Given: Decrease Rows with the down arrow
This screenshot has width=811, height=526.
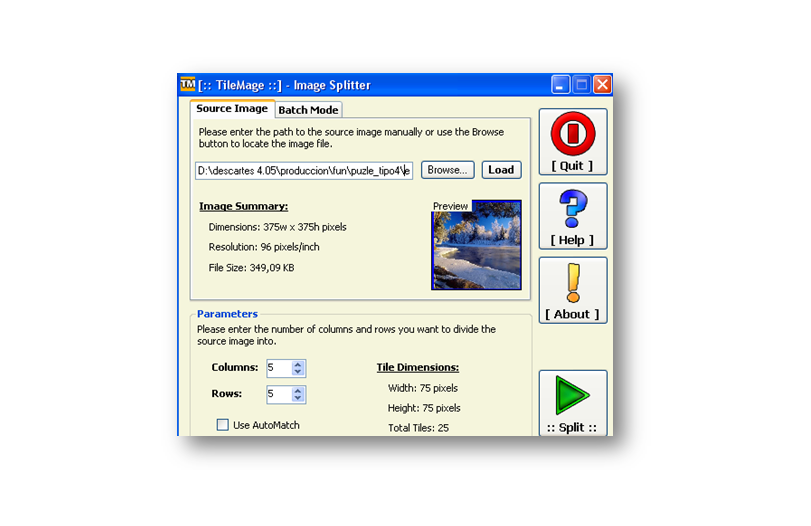Looking at the screenshot, I should pyautogui.click(x=297, y=398).
